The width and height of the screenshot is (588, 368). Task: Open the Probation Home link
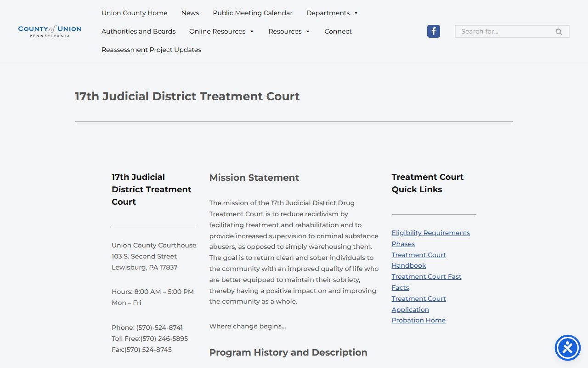click(418, 320)
